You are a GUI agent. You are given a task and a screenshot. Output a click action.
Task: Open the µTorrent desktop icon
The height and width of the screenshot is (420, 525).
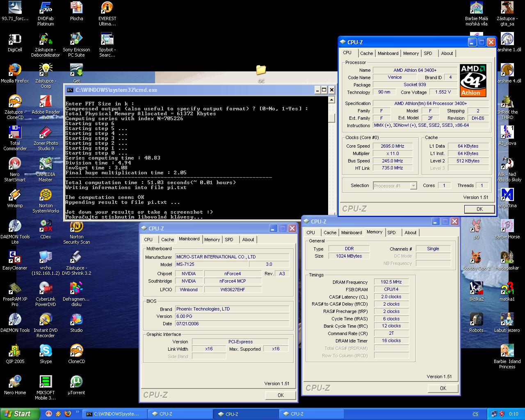click(76, 385)
